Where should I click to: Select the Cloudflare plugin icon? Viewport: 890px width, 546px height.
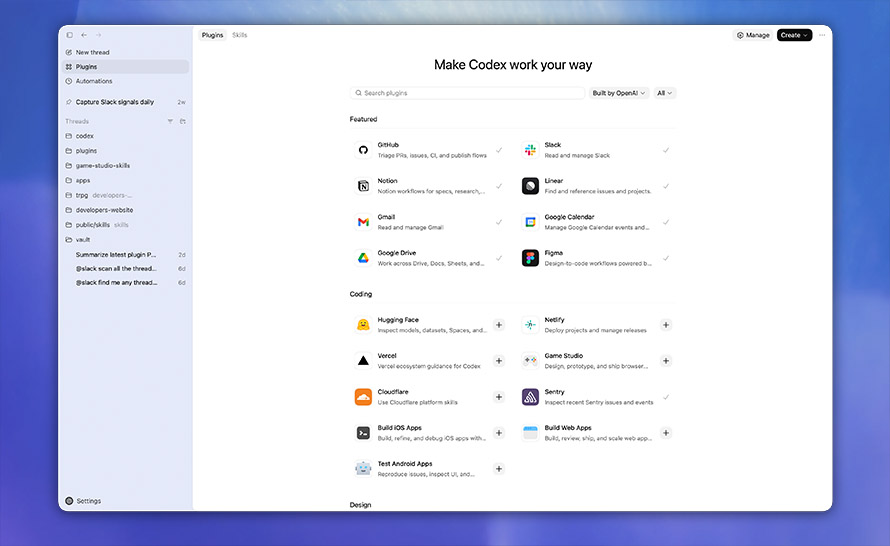point(363,397)
